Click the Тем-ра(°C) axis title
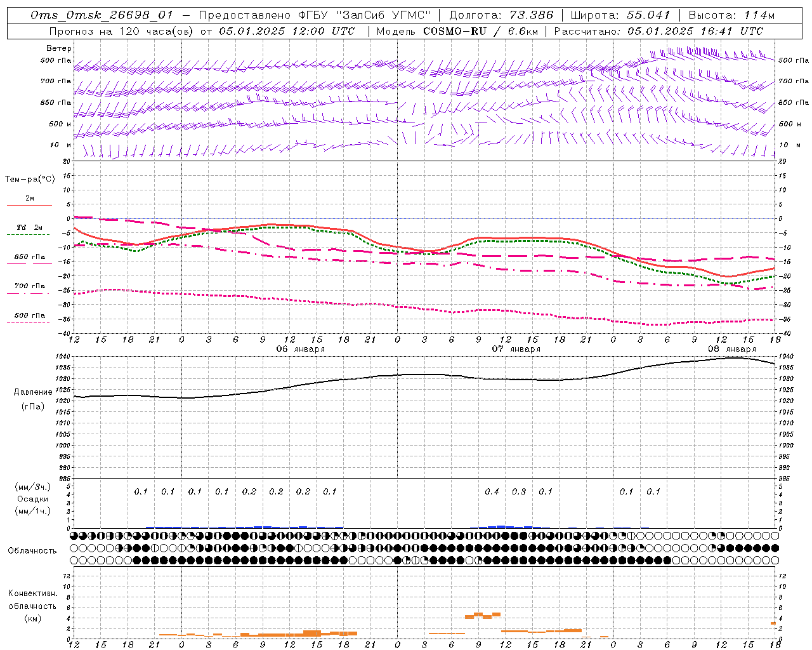Screen dimensions: 812x650 30,180
